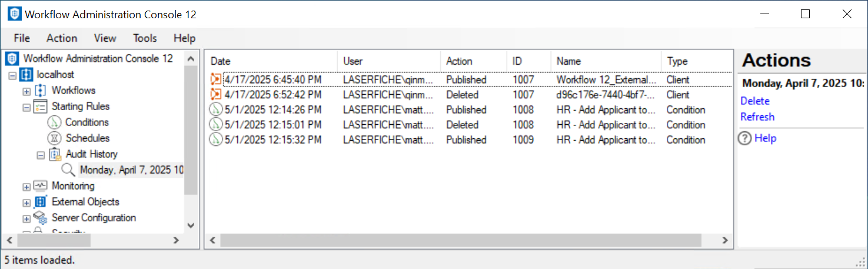Select the Schedules hourglass icon
Screen dimensions: 868x269
(x=55, y=138)
